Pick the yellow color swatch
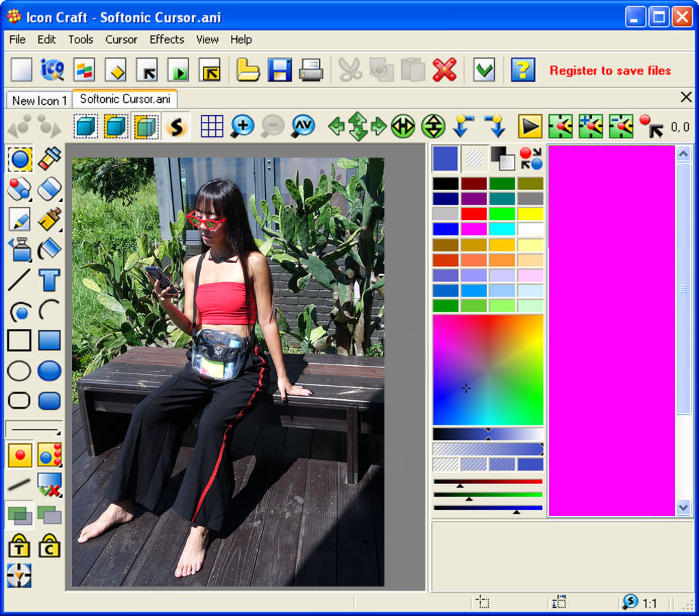The width and height of the screenshot is (699, 616). (x=530, y=214)
